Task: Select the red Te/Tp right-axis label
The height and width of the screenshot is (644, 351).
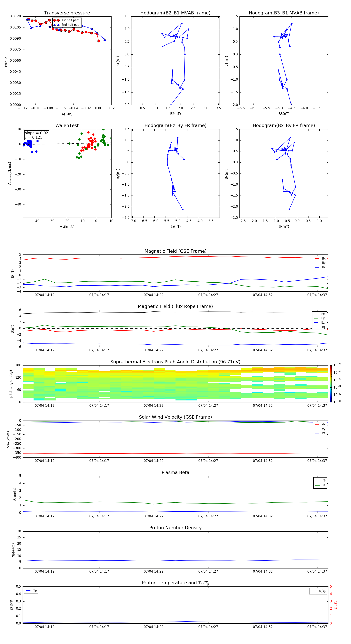Action: tap(336, 605)
